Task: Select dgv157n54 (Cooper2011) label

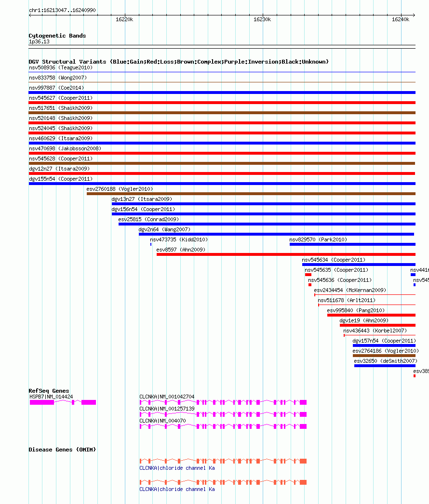Action: coord(384,341)
